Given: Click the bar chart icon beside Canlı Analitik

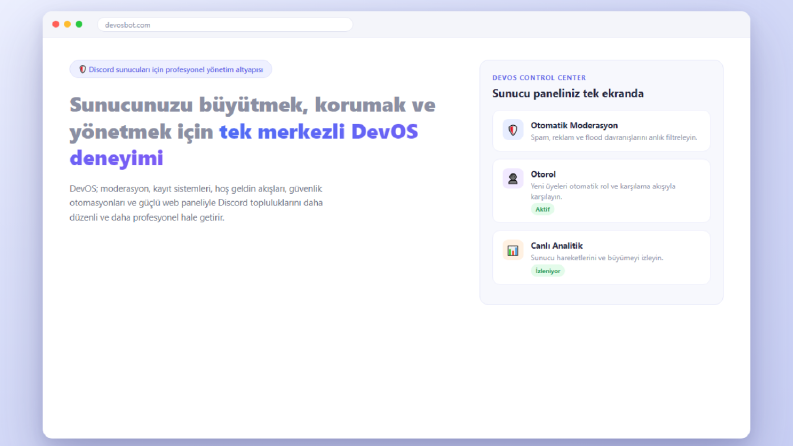Looking at the screenshot, I should click(x=513, y=250).
